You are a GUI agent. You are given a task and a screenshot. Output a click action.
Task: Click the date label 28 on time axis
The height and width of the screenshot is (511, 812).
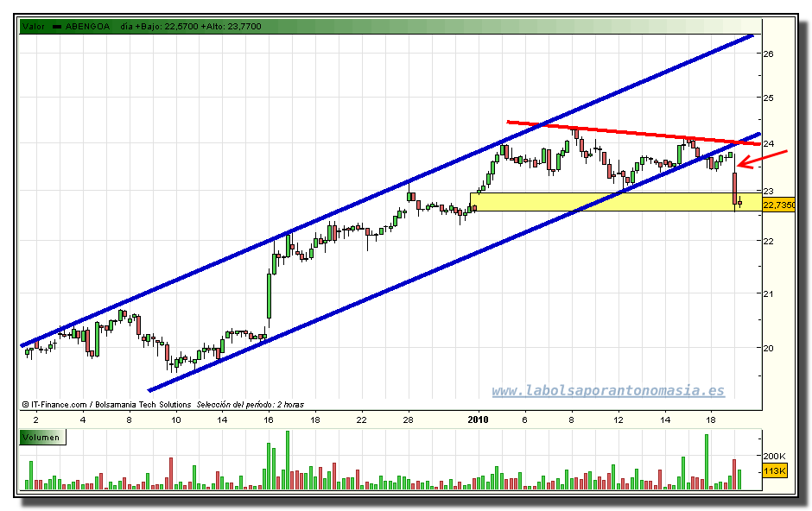(408, 420)
